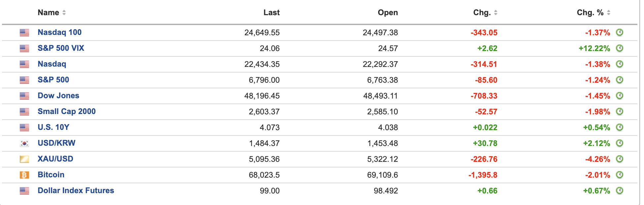Click the clock icon in Dollar Index Futures row

coord(620,190)
